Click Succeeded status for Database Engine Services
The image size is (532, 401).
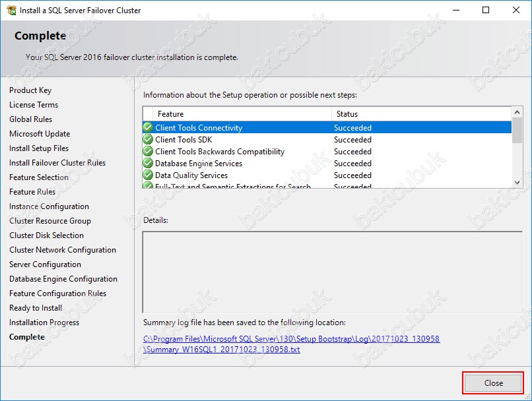[x=352, y=164]
